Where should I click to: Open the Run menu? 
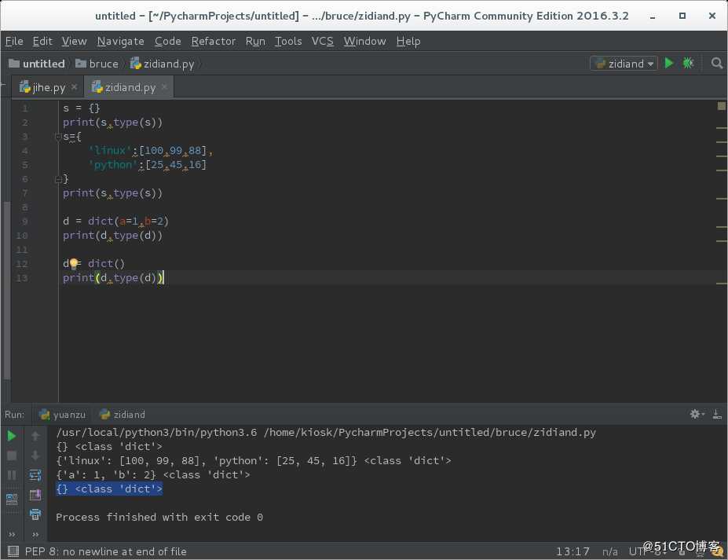(x=255, y=42)
